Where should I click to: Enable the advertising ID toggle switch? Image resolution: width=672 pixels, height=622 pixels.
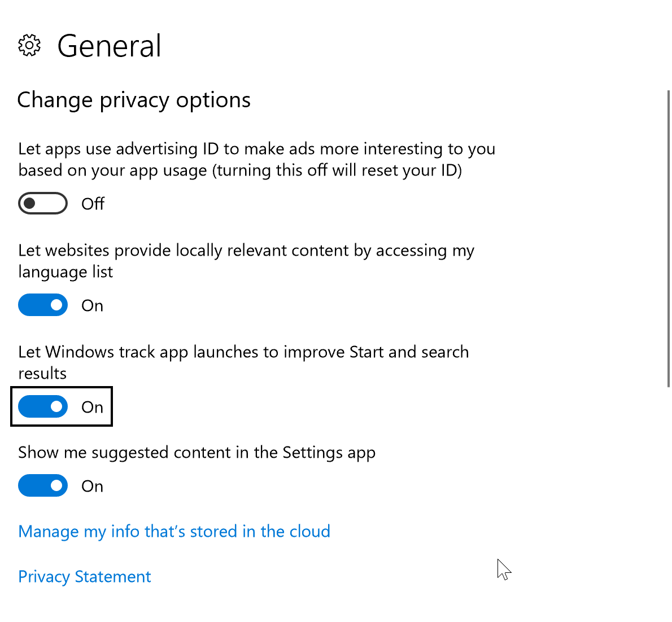43,204
